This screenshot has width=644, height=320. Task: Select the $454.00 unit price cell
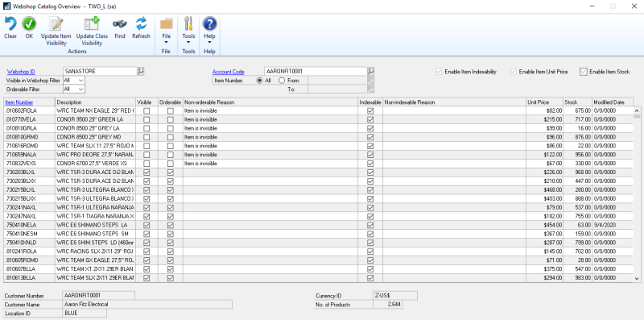point(544,225)
